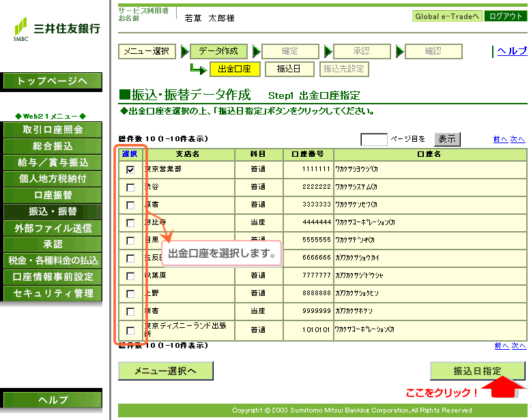Check 目黒 account 5555555 checkbox
This screenshot has height=420, width=531.
[130, 241]
